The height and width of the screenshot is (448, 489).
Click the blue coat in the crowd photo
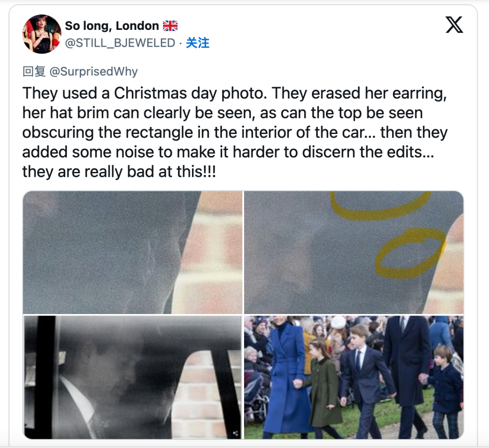pos(284,377)
